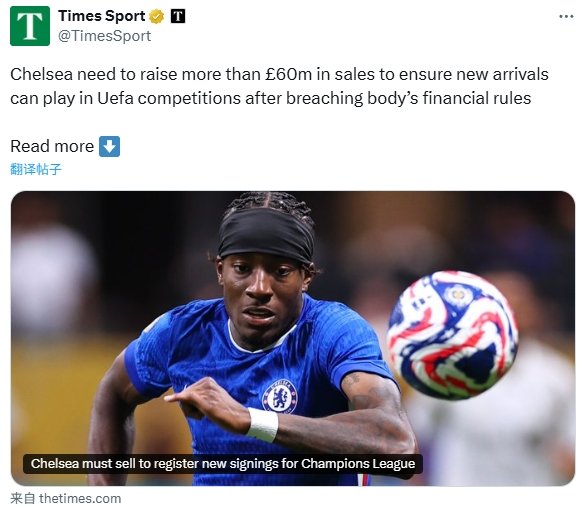Open the Times Sport profile avatar
This screenshot has width=588, height=517.
pos(30,26)
